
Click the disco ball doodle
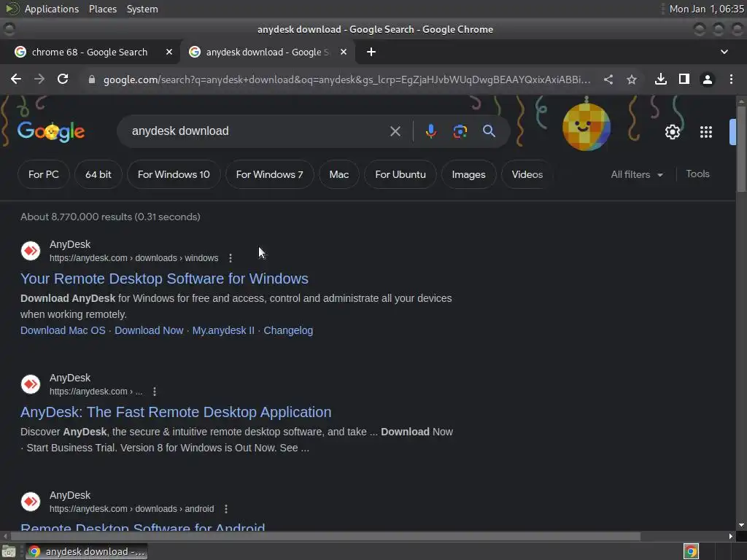click(x=586, y=127)
